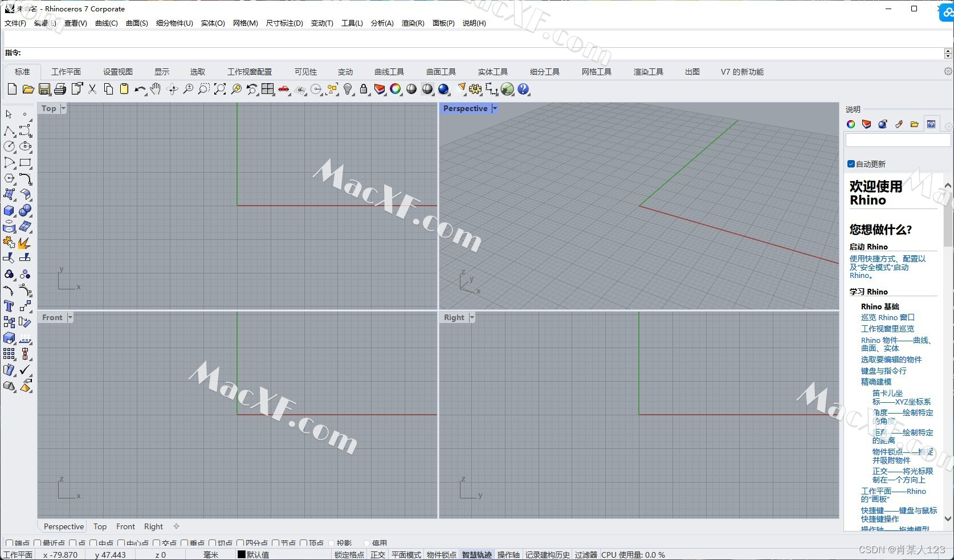Uncheck the 自动更新 checkbox

851,164
